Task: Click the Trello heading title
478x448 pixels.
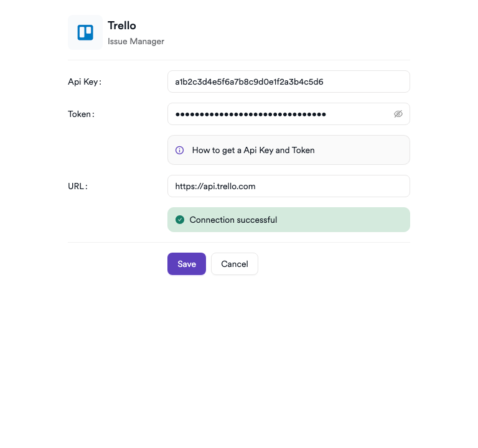Action: [122, 26]
